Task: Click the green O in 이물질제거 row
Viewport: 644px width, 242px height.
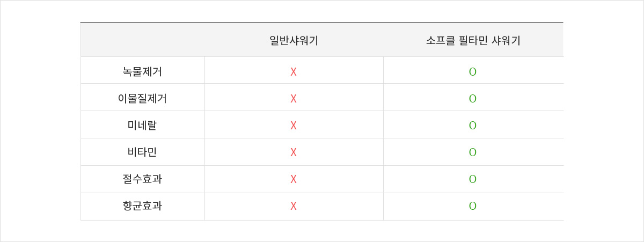Action: 473,99
